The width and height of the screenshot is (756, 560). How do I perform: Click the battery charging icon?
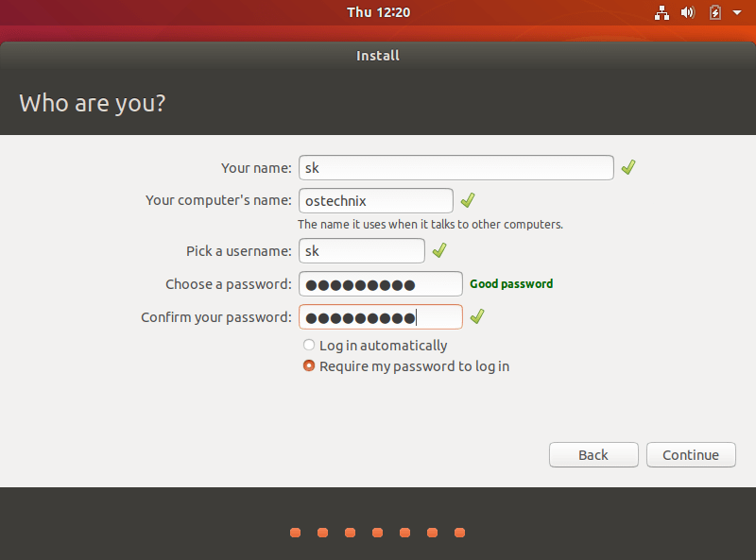click(715, 12)
